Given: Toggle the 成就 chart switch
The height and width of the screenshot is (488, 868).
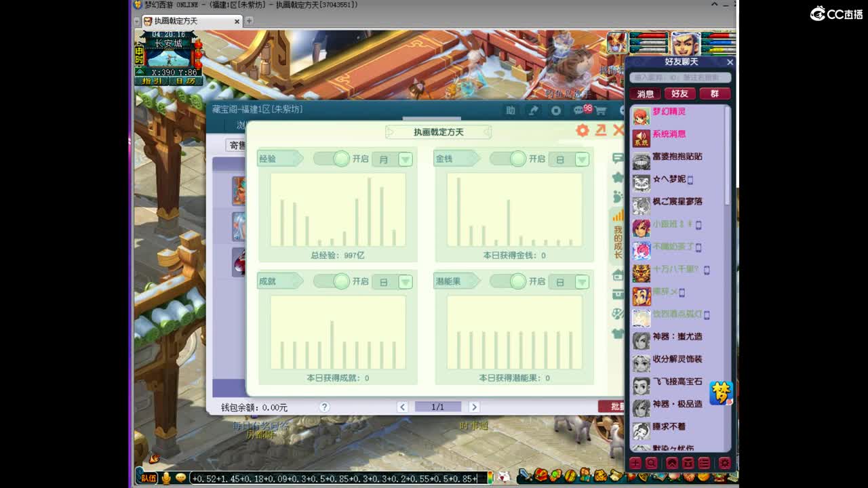Looking at the screenshot, I should [x=332, y=281].
